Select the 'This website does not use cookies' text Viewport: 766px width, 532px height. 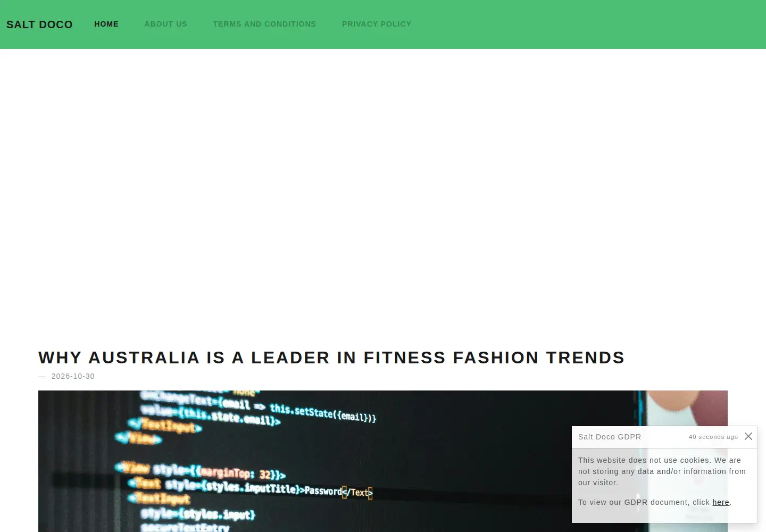(x=662, y=471)
